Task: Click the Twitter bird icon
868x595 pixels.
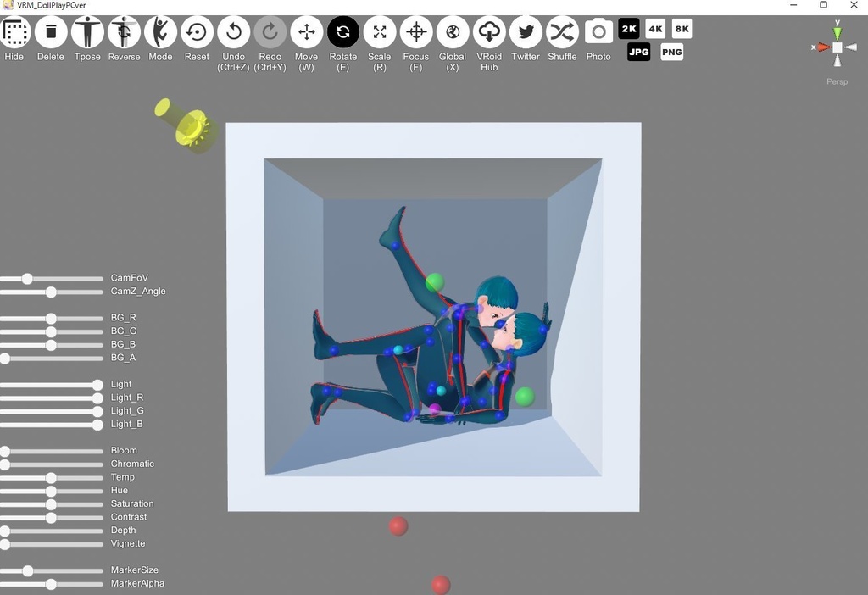Action: 526,32
